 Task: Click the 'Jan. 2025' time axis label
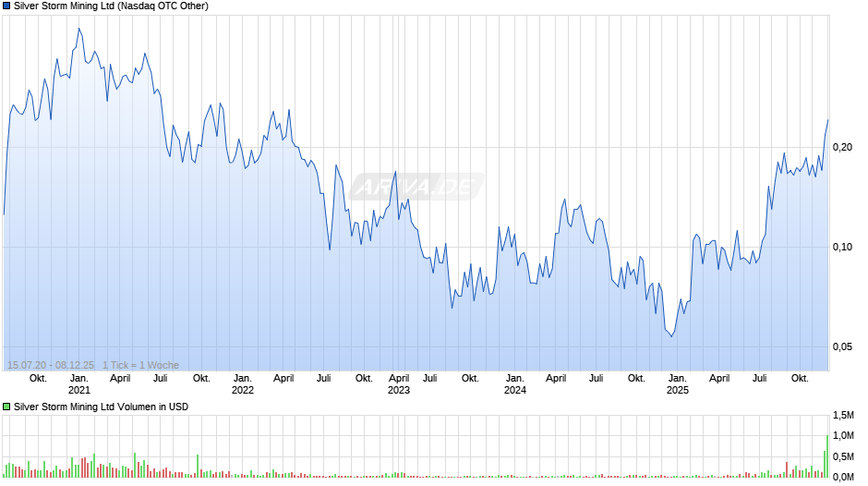pyautogui.click(x=678, y=384)
